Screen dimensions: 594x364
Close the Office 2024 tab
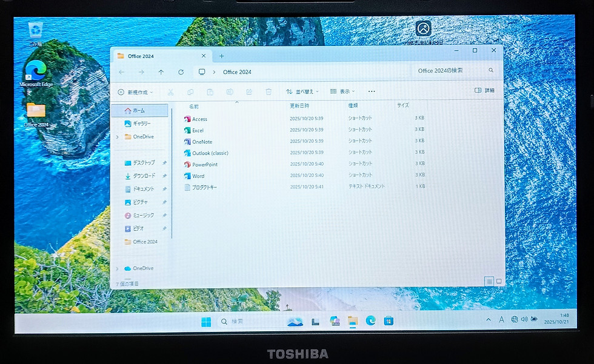(x=204, y=56)
